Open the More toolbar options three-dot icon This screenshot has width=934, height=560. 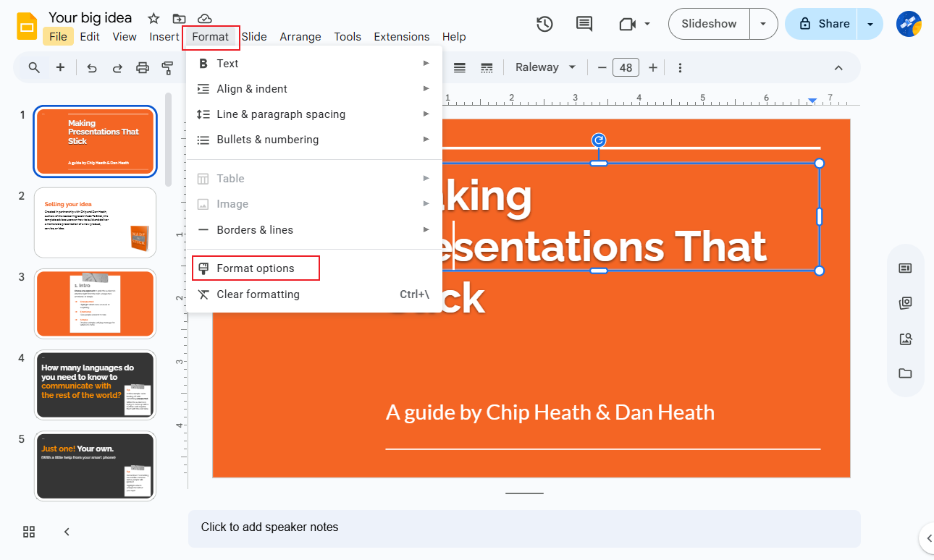pyautogui.click(x=679, y=67)
